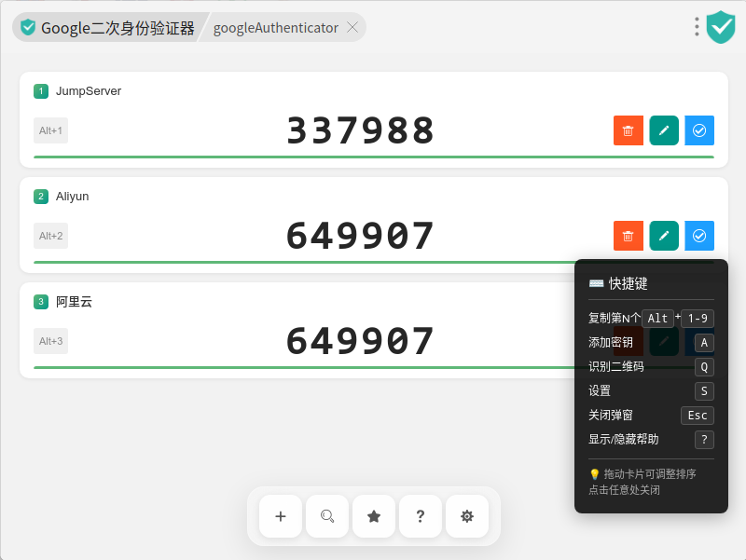This screenshot has height=560, width=746.
Task: Copy Aliyun code 649907
Action: tap(360, 236)
